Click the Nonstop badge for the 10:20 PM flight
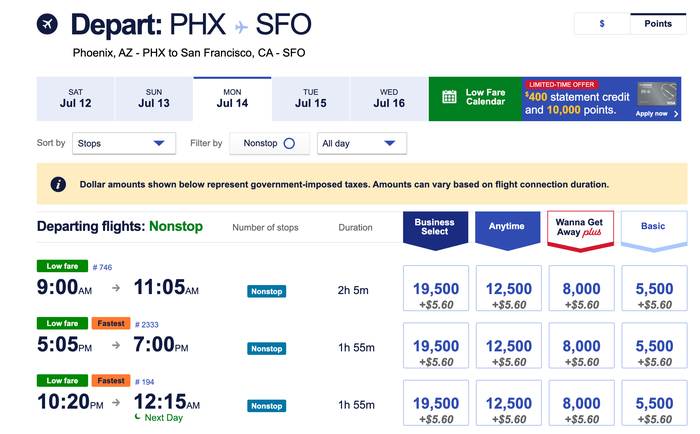Viewport: 700px width, 434px height. click(x=267, y=406)
